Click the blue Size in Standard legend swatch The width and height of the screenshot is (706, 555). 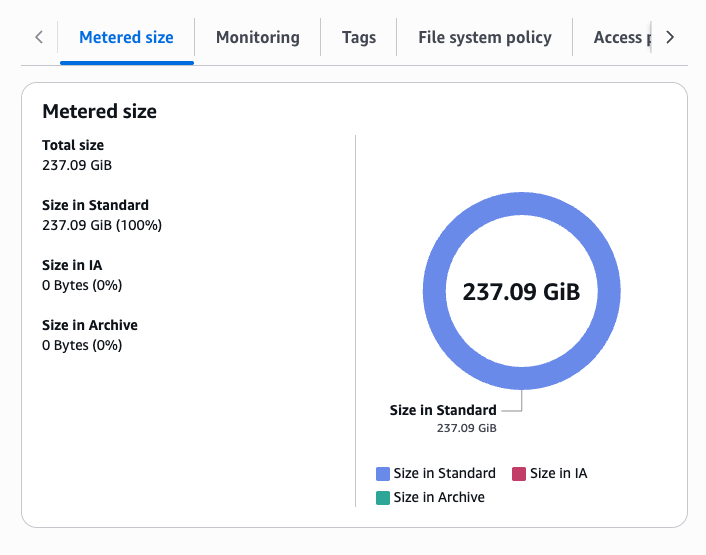[x=383, y=474]
